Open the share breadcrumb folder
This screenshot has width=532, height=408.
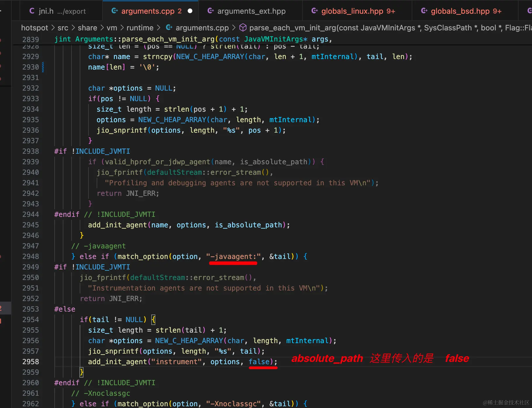tap(87, 28)
